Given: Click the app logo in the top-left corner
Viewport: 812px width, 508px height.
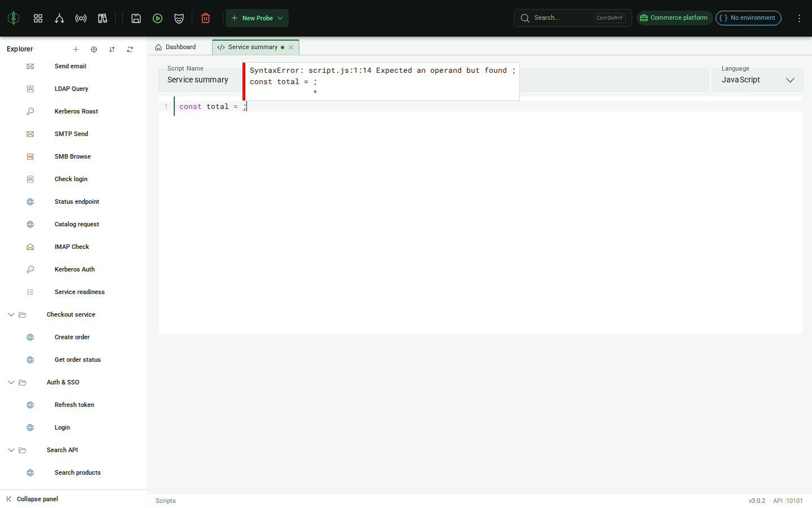Looking at the screenshot, I should (x=14, y=18).
